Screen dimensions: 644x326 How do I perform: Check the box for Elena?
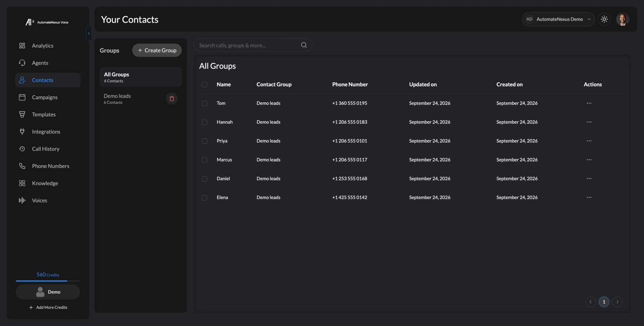pos(205,198)
